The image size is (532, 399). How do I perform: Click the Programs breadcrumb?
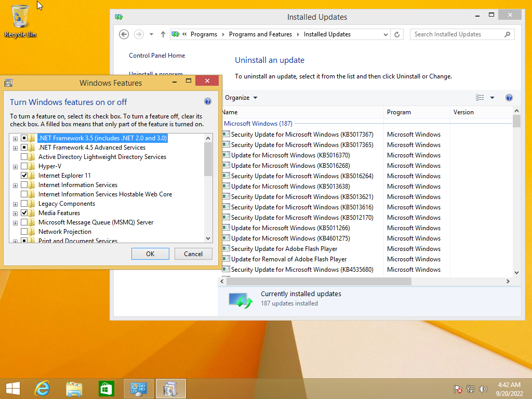coord(204,34)
